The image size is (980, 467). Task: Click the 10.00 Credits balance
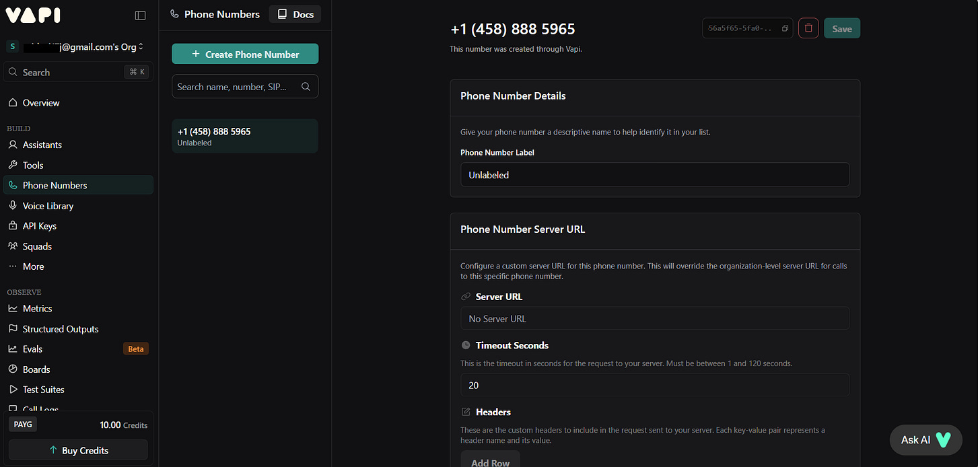click(x=123, y=425)
